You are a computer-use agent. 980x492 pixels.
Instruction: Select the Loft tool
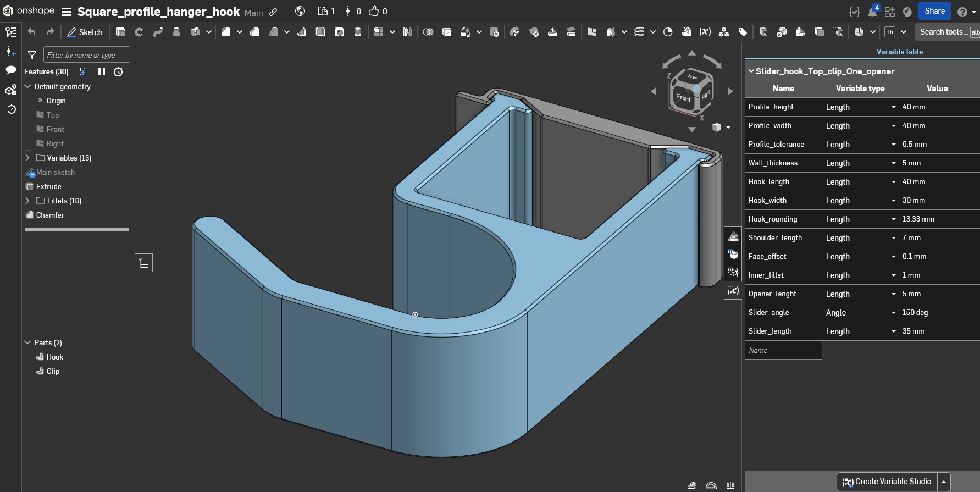pos(176,32)
